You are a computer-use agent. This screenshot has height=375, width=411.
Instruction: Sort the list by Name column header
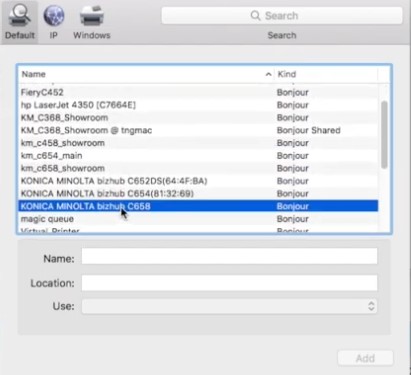click(146, 74)
